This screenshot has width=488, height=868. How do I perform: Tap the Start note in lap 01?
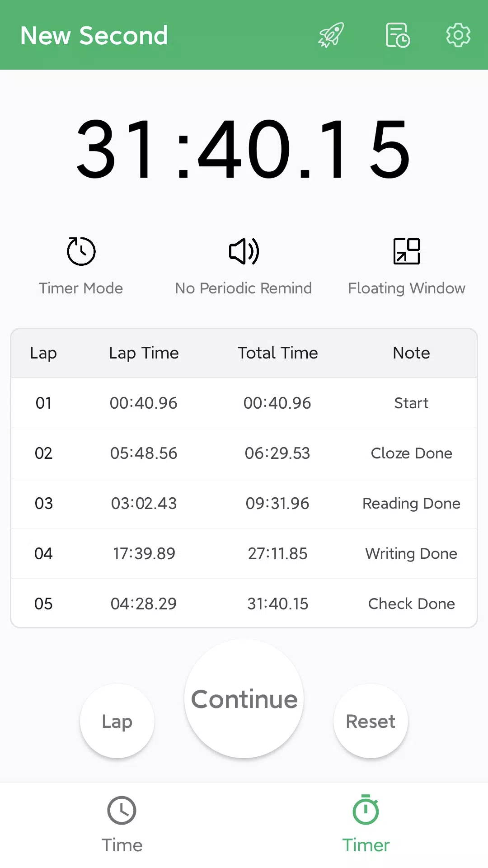pyautogui.click(x=411, y=403)
